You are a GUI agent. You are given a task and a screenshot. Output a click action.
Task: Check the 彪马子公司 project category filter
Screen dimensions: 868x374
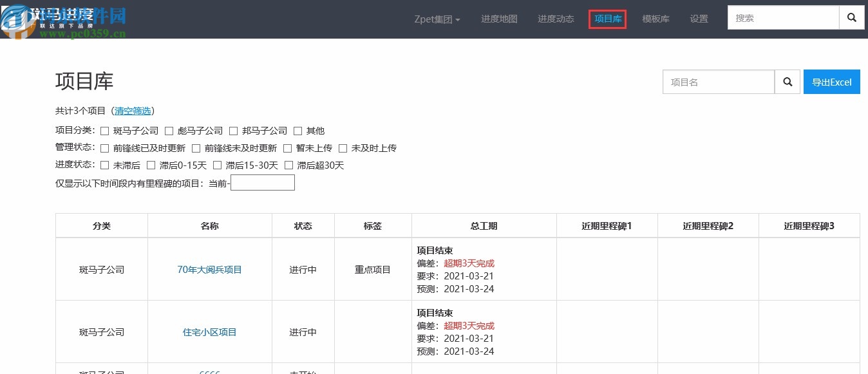point(169,130)
